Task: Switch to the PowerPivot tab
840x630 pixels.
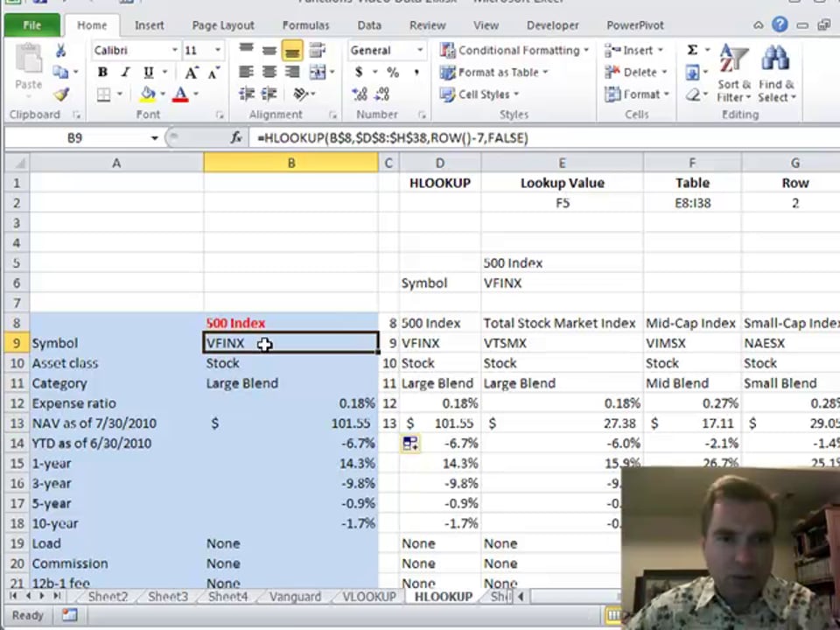Action: click(635, 25)
